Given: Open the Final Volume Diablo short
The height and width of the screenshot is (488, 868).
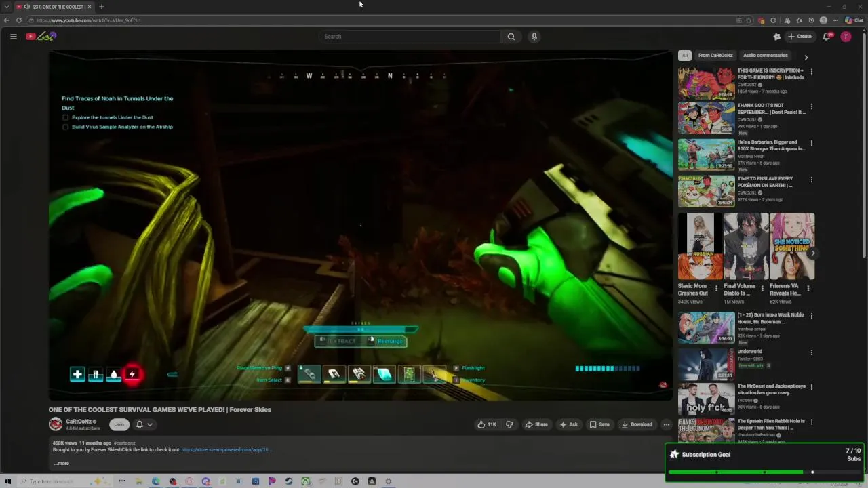Looking at the screenshot, I should (746, 247).
